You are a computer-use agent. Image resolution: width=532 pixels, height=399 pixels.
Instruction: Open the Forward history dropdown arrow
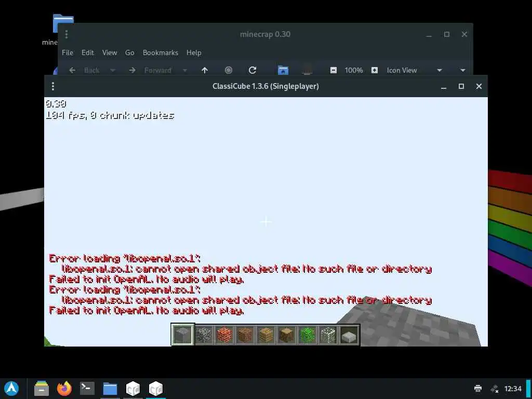click(184, 70)
